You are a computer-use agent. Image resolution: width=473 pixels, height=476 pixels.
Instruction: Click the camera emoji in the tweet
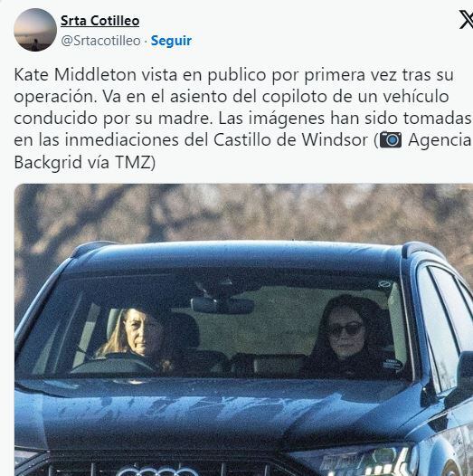point(391,140)
